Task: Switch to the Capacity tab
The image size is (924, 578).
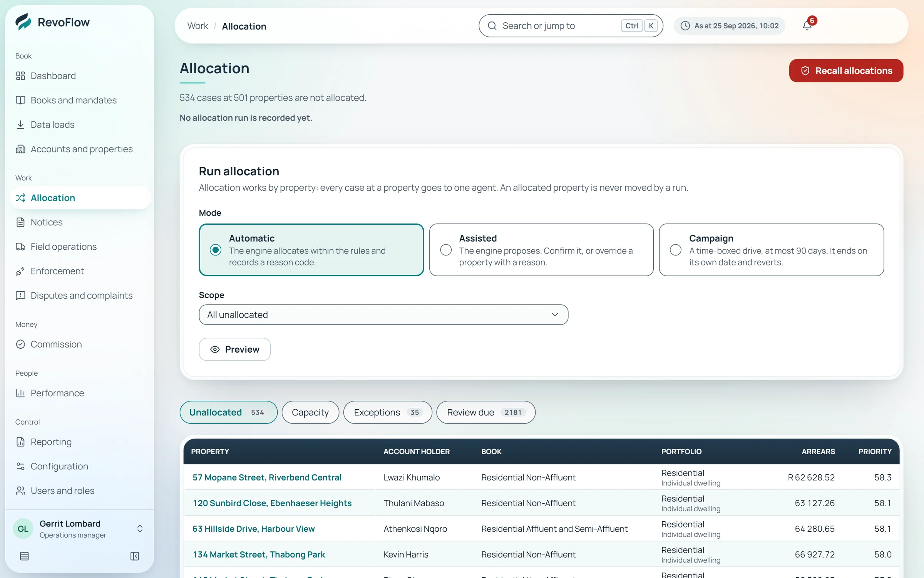Action: tap(310, 412)
